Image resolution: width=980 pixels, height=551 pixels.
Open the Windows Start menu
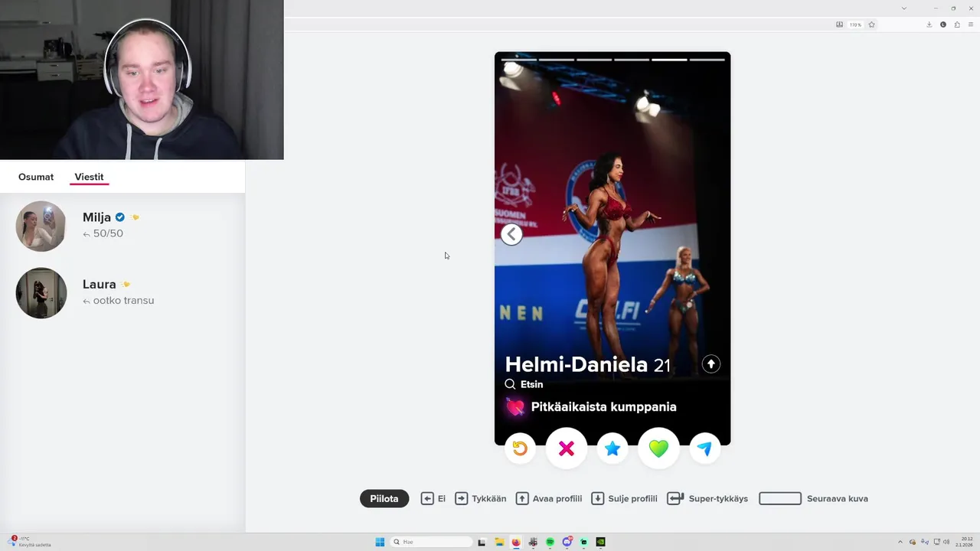tap(380, 542)
